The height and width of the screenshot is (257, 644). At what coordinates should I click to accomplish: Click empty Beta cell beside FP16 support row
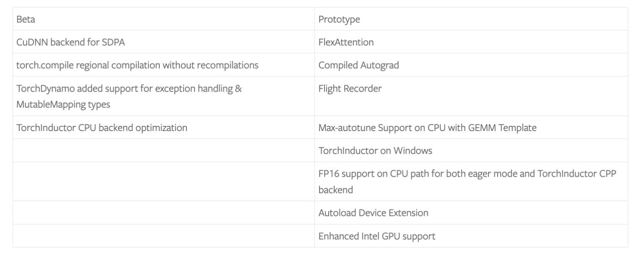pyautogui.click(x=164, y=182)
